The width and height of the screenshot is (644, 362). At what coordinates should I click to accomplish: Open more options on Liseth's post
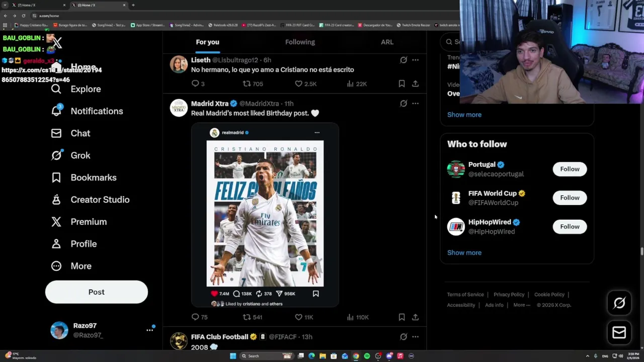click(x=416, y=60)
